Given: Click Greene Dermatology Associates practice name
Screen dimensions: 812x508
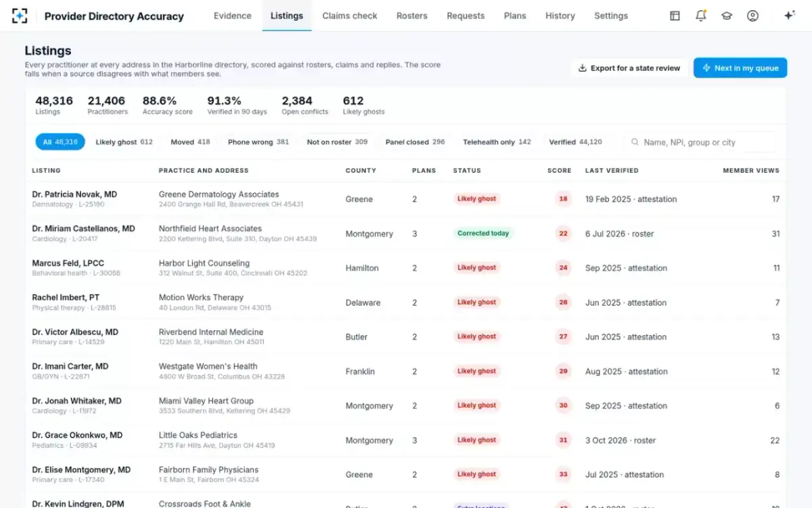Looking at the screenshot, I should tap(219, 194).
